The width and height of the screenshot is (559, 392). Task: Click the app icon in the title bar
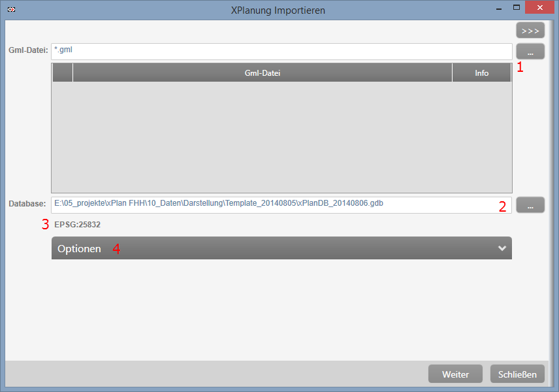pyautogui.click(x=11, y=10)
